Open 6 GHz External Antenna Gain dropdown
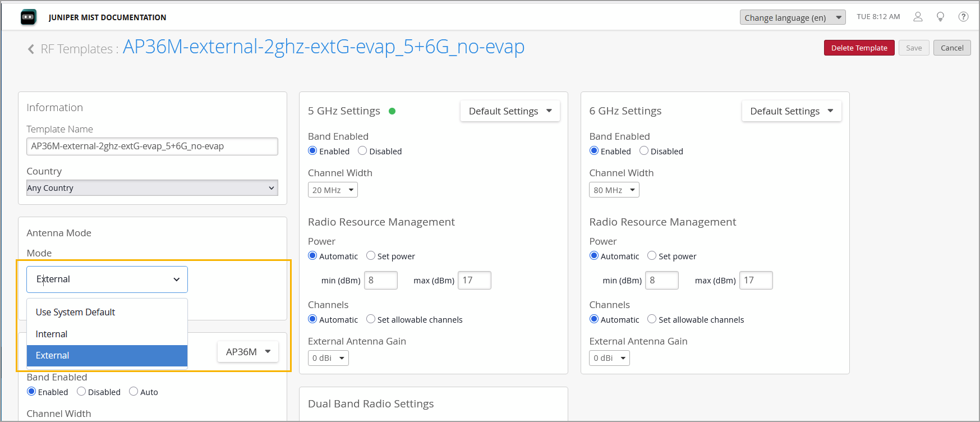This screenshot has width=980, height=422. click(609, 358)
